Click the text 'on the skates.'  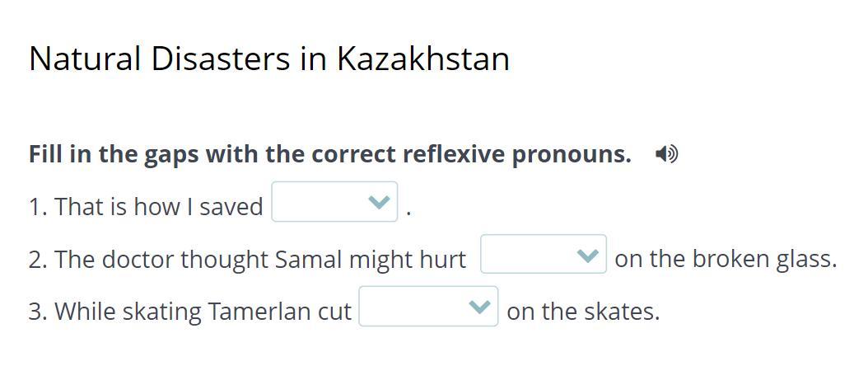point(583,312)
